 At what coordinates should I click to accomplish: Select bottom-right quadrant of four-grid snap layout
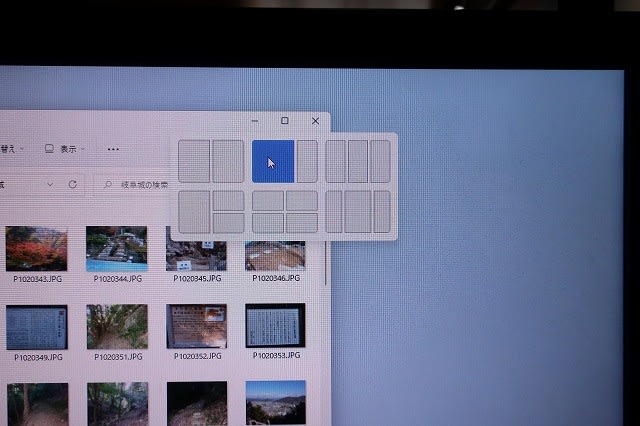302,221
